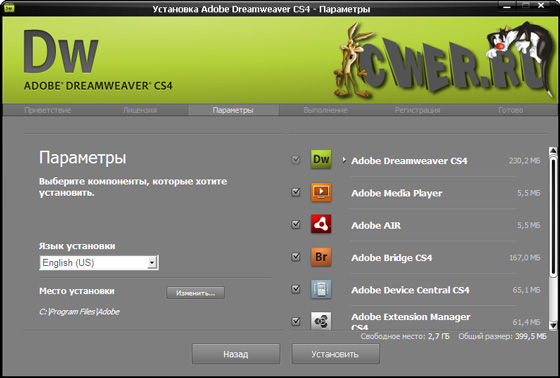Image resolution: width=560 pixels, height=378 pixels.
Task: Click the Установить button
Action: (x=335, y=354)
